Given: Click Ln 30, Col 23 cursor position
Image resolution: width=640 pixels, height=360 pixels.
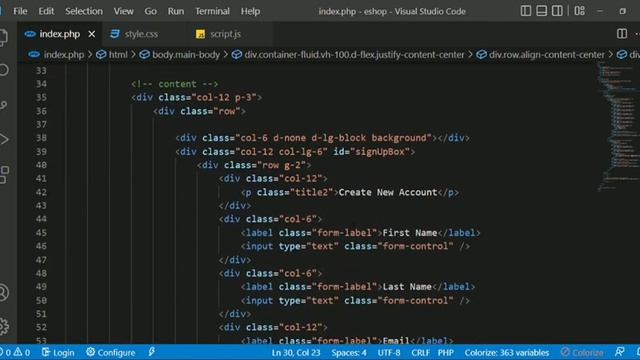Looking at the screenshot, I should 296,353.
